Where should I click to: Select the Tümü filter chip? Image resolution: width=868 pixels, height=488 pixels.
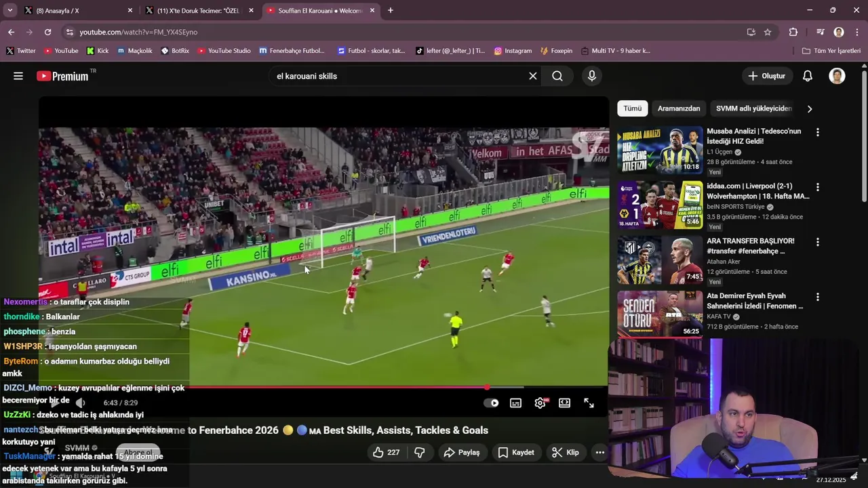(633, 108)
